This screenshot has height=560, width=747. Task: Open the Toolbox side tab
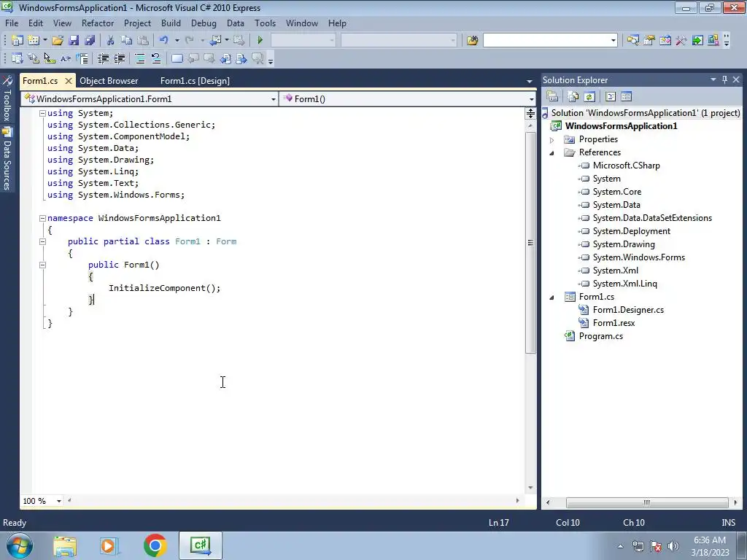(x=7, y=99)
